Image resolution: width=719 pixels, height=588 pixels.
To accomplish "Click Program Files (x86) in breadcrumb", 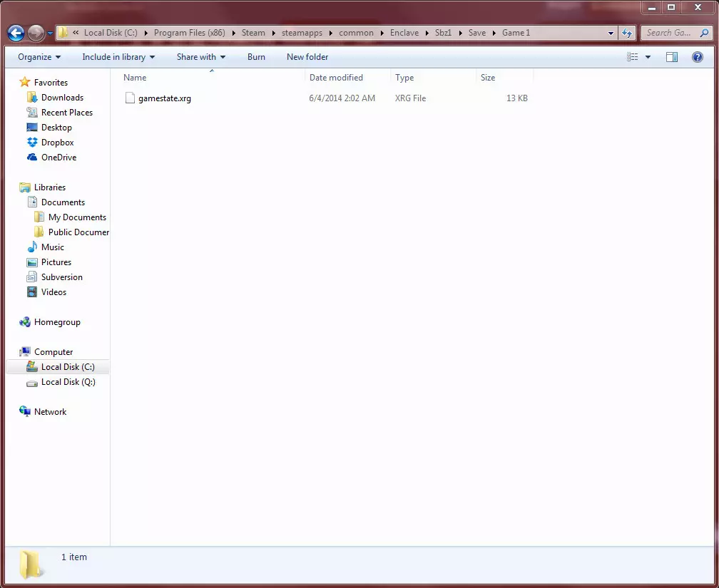I will pyautogui.click(x=190, y=33).
